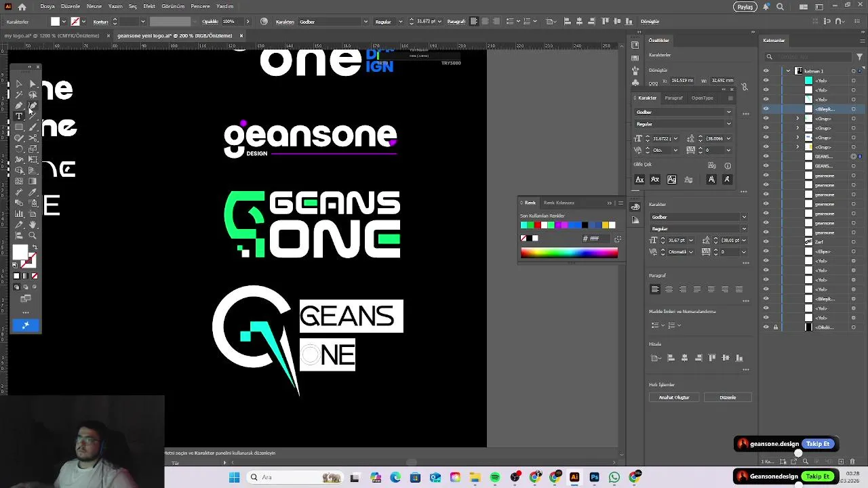Open the color palette icon in panel dock

click(x=635, y=206)
